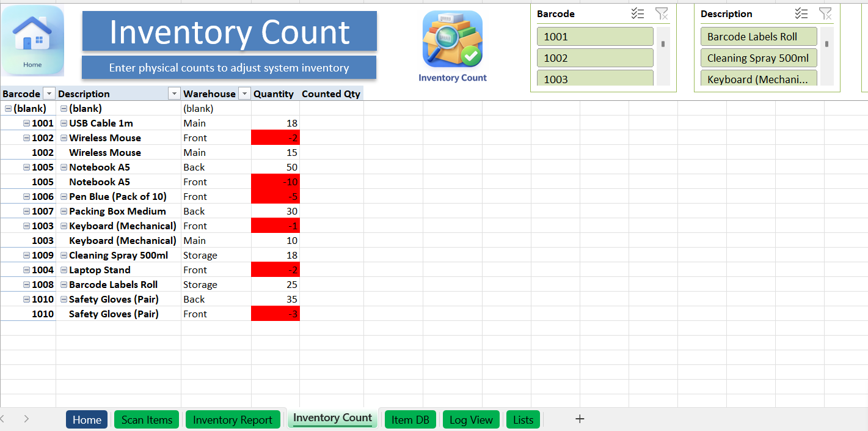Add a new sheet with plus icon

[x=580, y=419]
